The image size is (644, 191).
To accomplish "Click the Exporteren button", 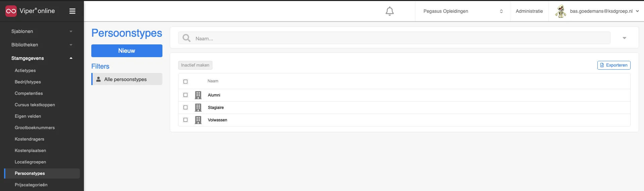I will click(x=614, y=65).
